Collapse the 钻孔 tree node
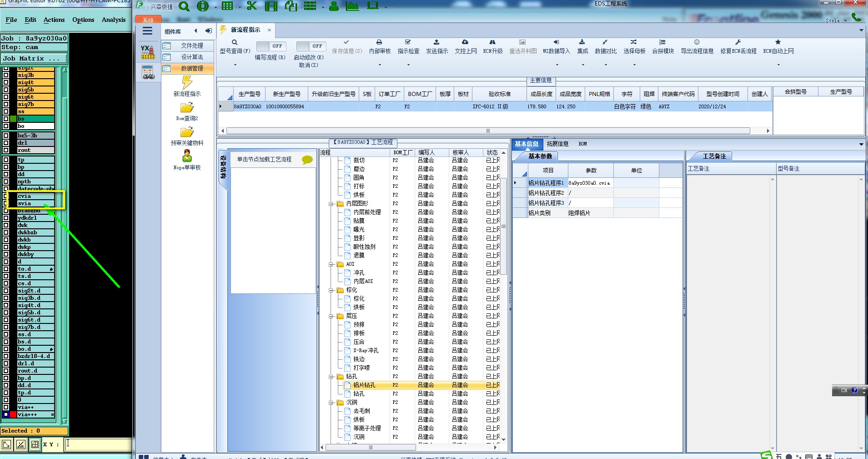 [x=331, y=377]
